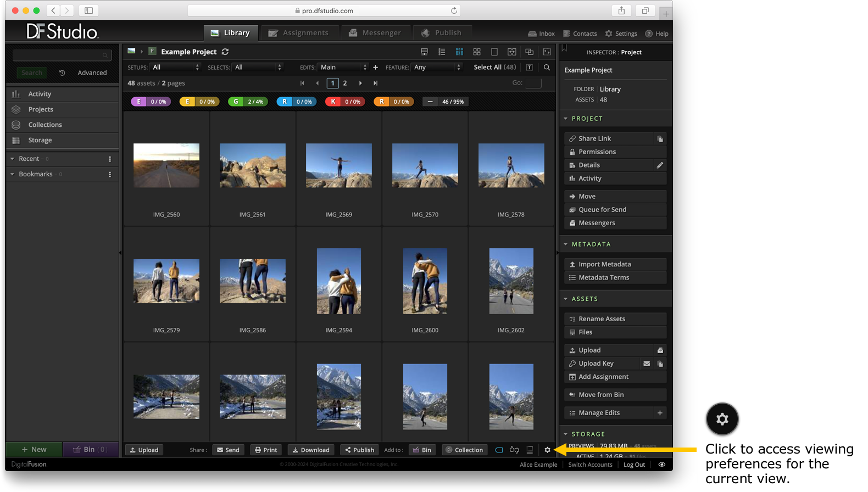Image resolution: width=868 pixels, height=492 pixels.
Task: Open the Selects dropdown
Action: (258, 67)
